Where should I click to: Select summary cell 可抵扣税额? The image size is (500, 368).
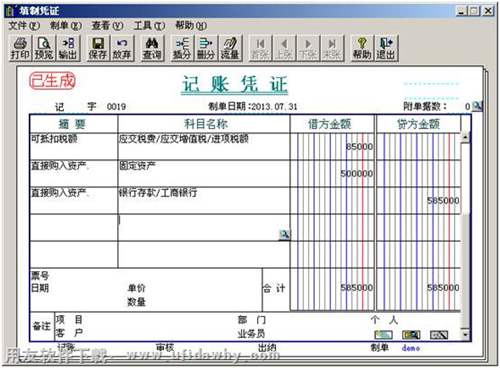pos(74,147)
